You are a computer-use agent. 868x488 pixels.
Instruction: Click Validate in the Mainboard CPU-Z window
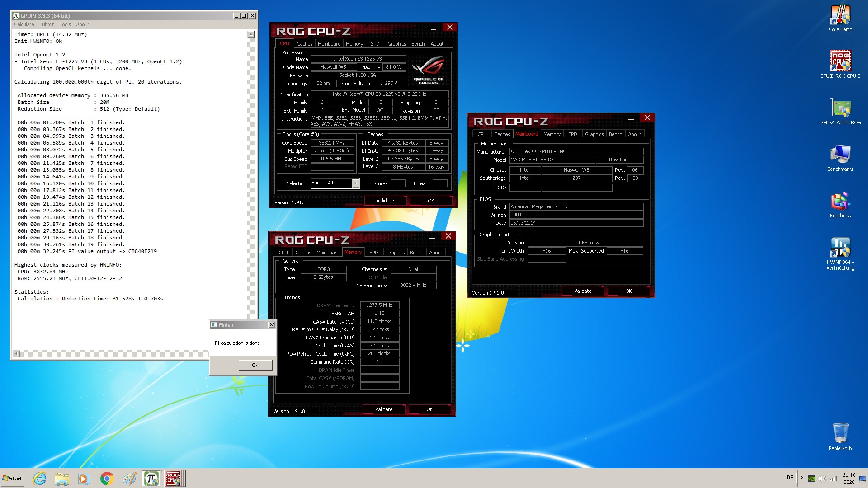(x=583, y=291)
